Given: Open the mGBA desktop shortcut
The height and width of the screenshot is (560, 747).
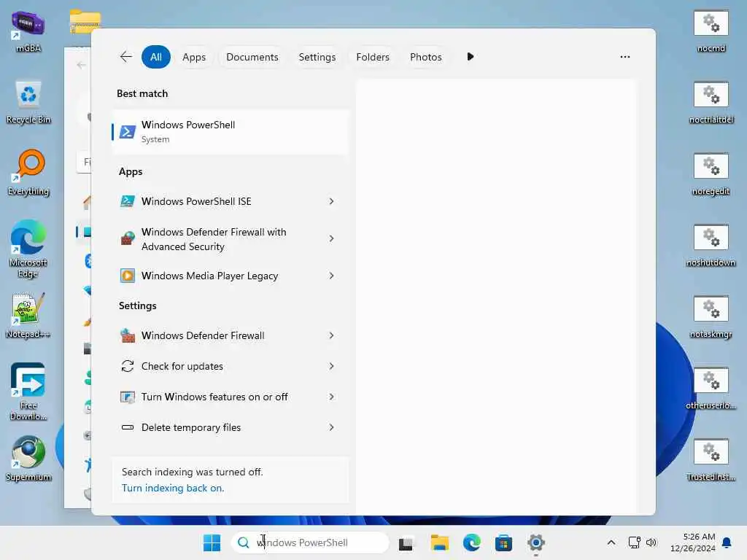Looking at the screenshot, I should pyautogui.click(x=28, y=31).
